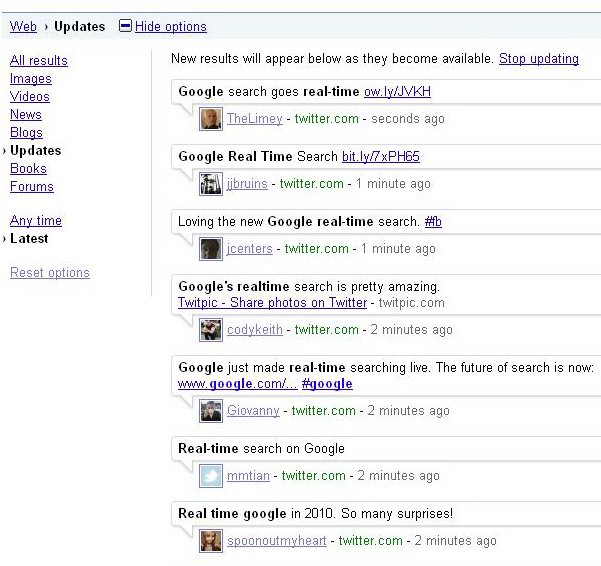Select the Videos filter

coord(30,97)
